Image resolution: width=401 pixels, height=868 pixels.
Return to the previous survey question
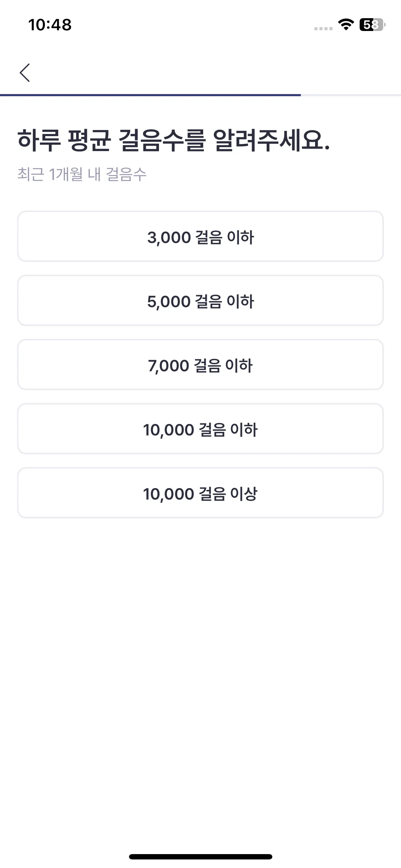(x=25, y=73)
